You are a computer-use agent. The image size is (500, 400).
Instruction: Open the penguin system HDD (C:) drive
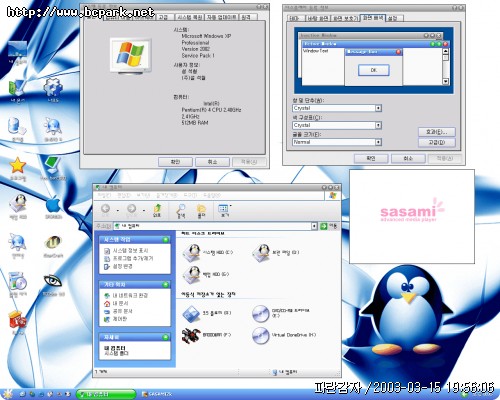coord(192,253)
